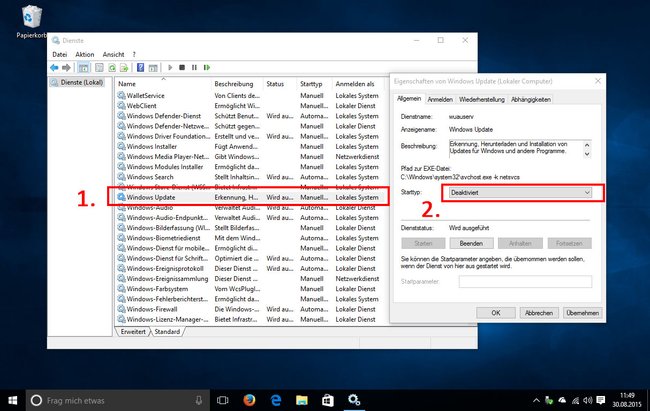The width and height of the screenshot is (650, 411).
Task: Sort by Anmelden als column header
Action: click(360, 84)
